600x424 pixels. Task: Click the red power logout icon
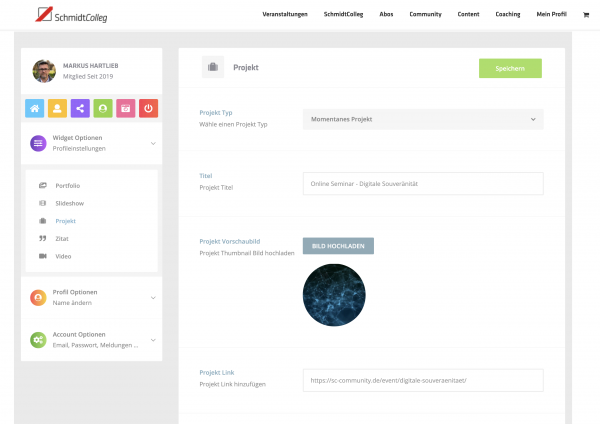148,108
